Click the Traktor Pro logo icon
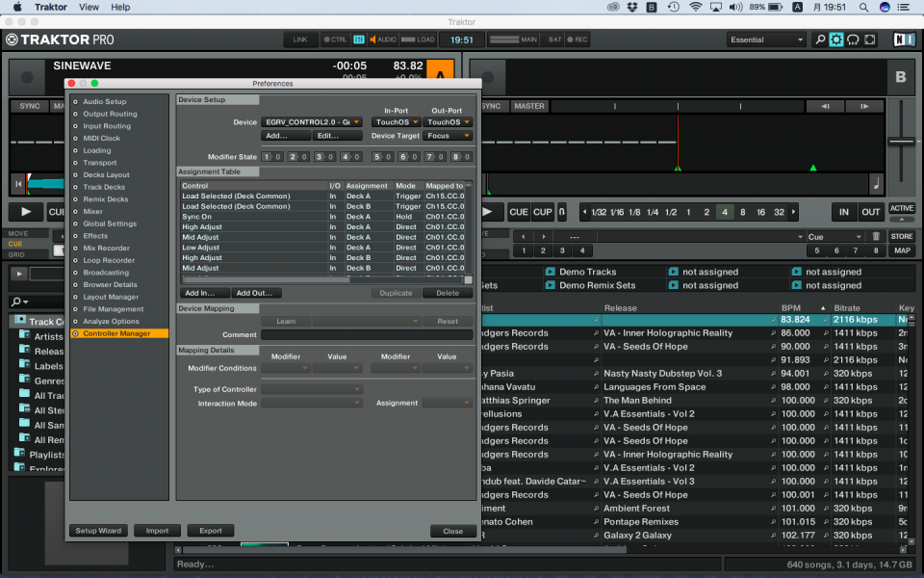Viewport: 924px width, 578px height. coord(12,39)
